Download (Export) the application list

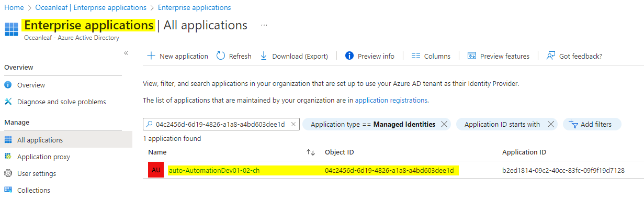click(x=294, y=56)
